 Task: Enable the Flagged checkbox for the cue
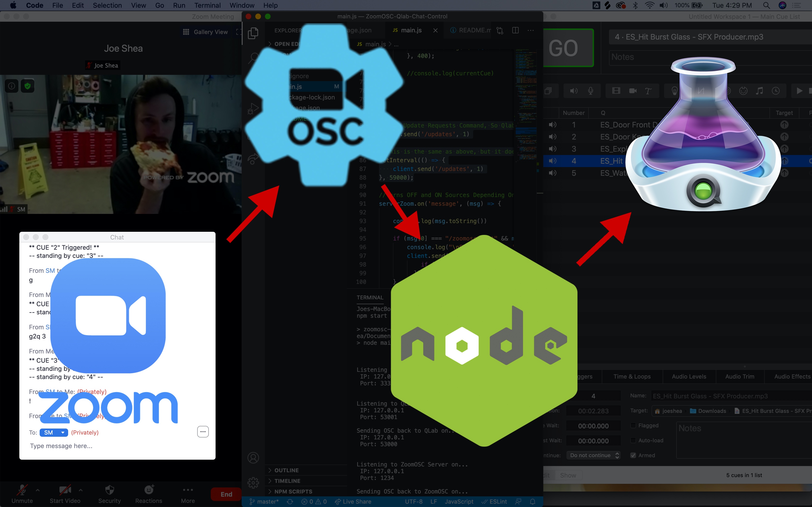(633, 425)
